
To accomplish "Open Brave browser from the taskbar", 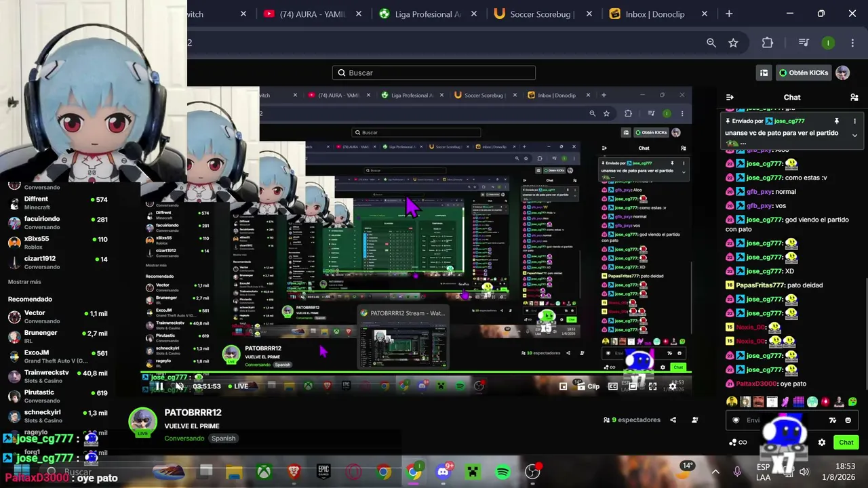I will click(x=294, y=472).
